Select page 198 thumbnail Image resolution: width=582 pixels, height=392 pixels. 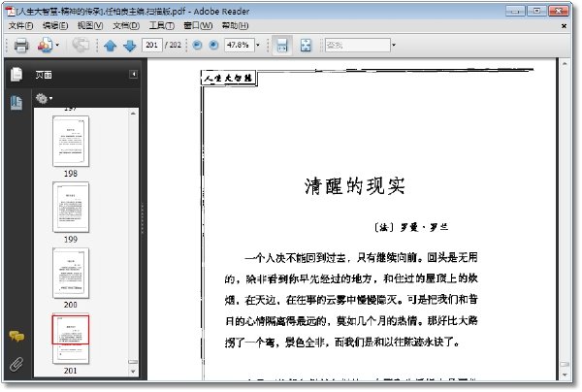pos(71,141)
